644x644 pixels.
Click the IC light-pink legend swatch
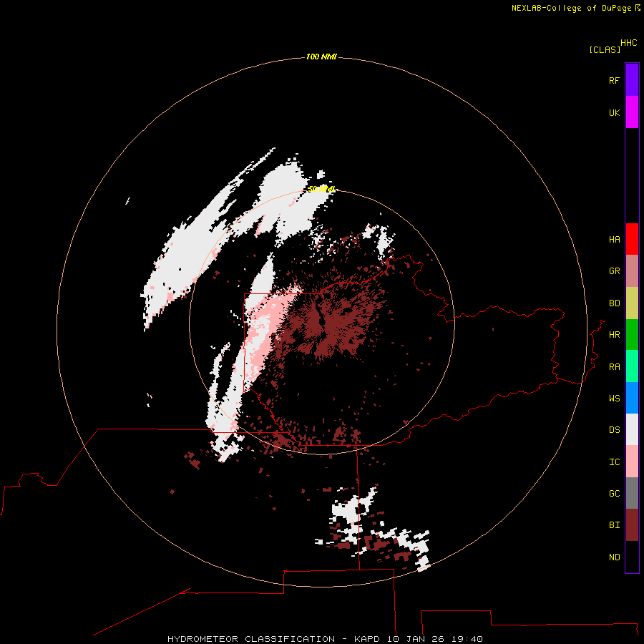click(x=632, y=462)
